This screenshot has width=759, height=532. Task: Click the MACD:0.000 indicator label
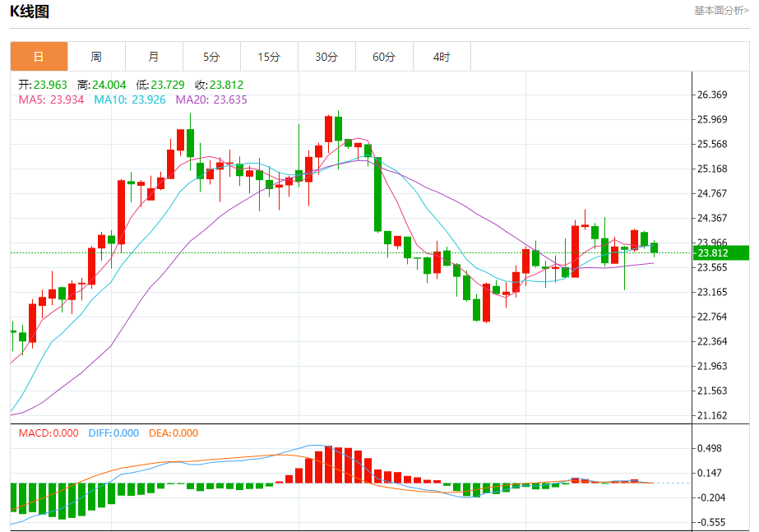coord(49,433)
